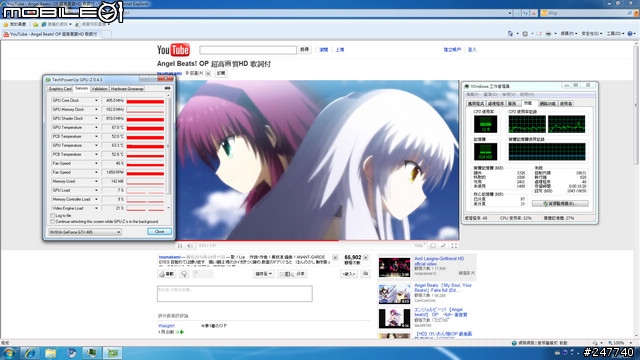Screen dimensions: 640x360
Task: Click the Internet Explorer taskbar icon
Action: pos(30,353)
